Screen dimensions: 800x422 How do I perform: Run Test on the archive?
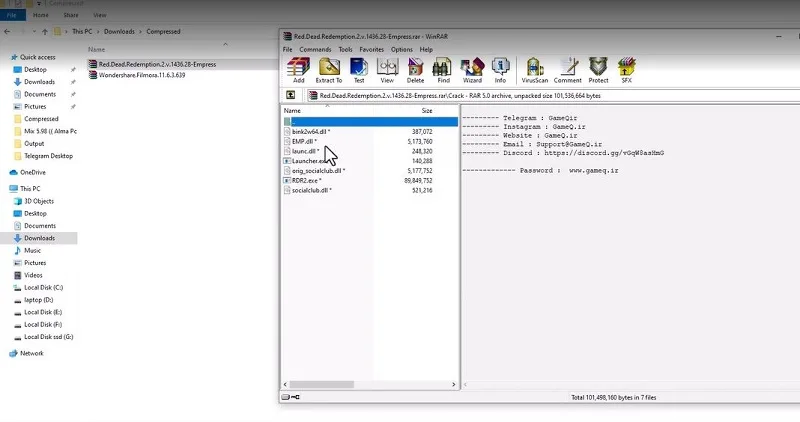click(x=359, y=70)
